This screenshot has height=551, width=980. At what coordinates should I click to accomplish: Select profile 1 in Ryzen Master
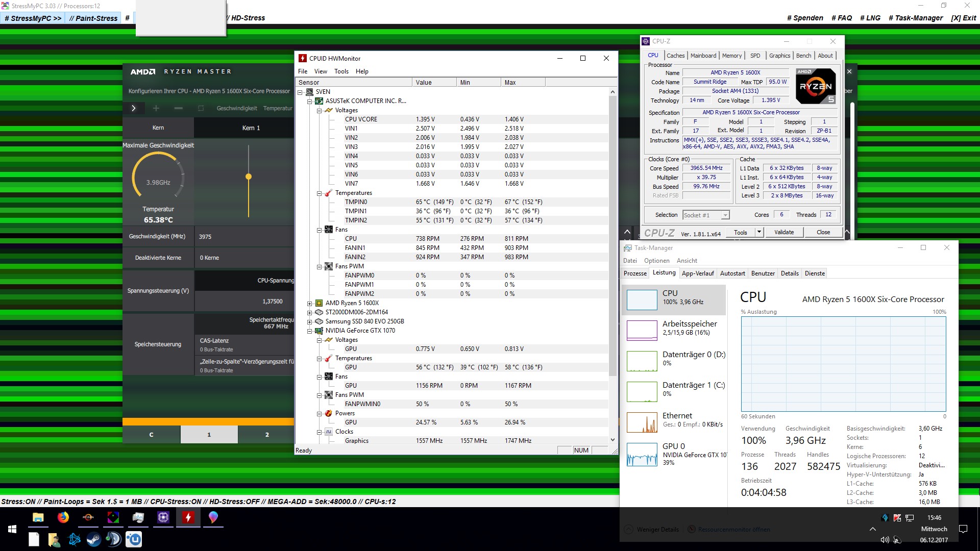(x=209, y=435)
